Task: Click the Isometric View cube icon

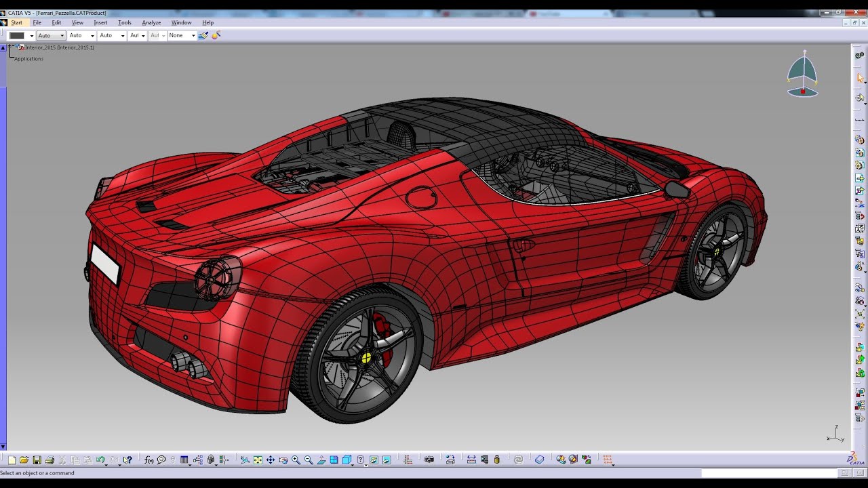Action: (347, 460)
